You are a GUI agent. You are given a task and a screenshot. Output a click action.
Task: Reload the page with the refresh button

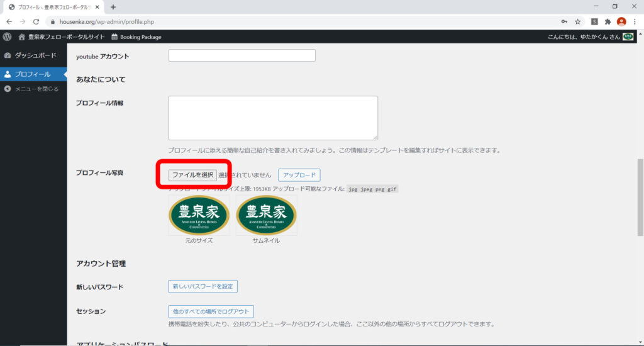pyautogui.click(x=36, y=21)
